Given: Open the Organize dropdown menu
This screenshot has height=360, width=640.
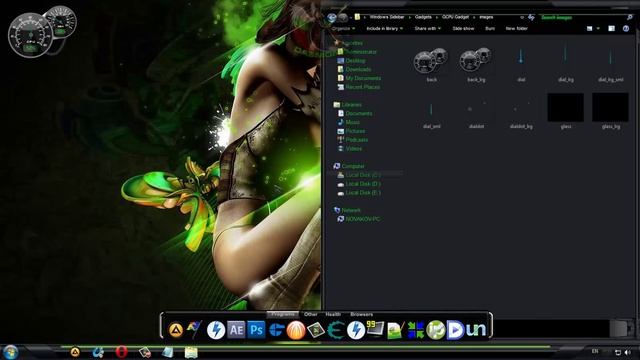Looking at the screenshot, I should (343, 29).
